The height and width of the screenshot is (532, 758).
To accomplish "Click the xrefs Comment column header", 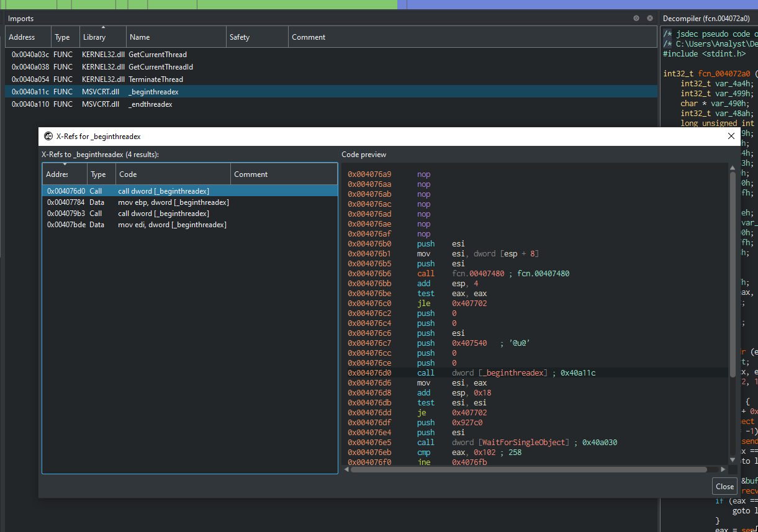I will click(284, 174).
